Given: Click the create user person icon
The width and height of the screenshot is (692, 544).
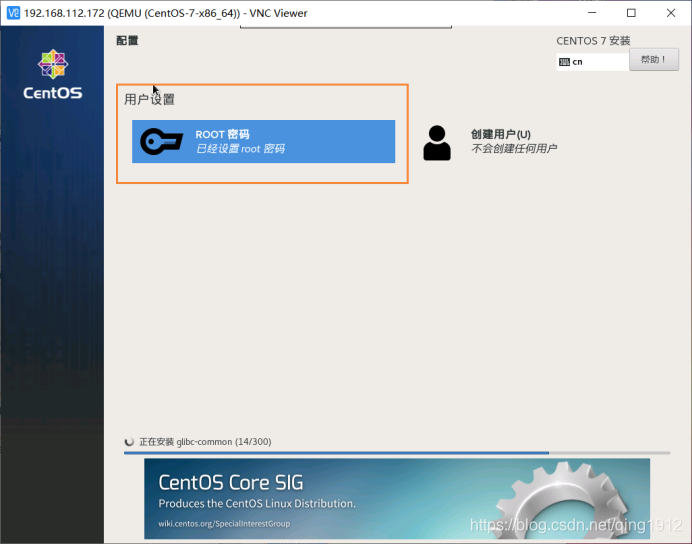Looking at the screenshot, I should tap(437, 143).
